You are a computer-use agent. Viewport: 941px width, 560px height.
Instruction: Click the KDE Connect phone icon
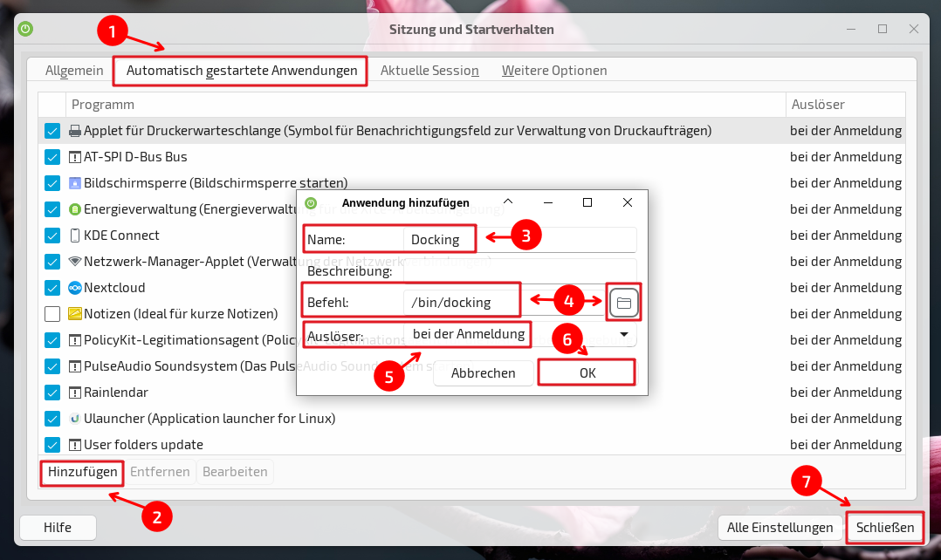(x=75, y=236)
